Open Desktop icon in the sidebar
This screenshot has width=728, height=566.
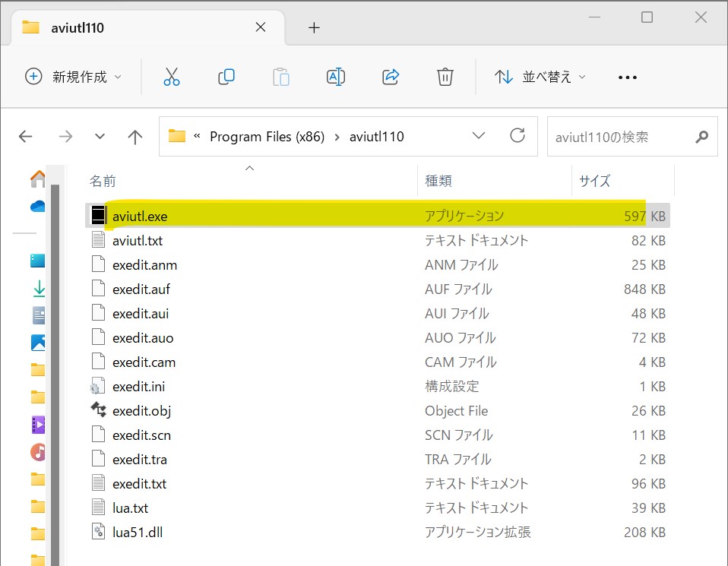point(38,261)
